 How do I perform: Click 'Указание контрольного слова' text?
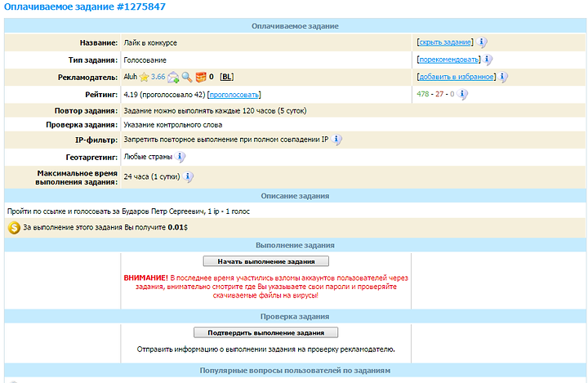[173, 125]
